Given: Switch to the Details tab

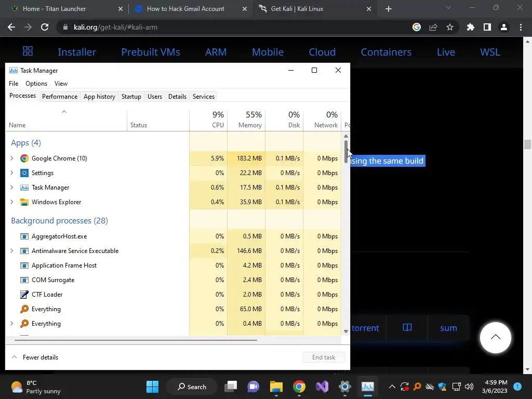Looking at the screenshot, I should point(178,96).
